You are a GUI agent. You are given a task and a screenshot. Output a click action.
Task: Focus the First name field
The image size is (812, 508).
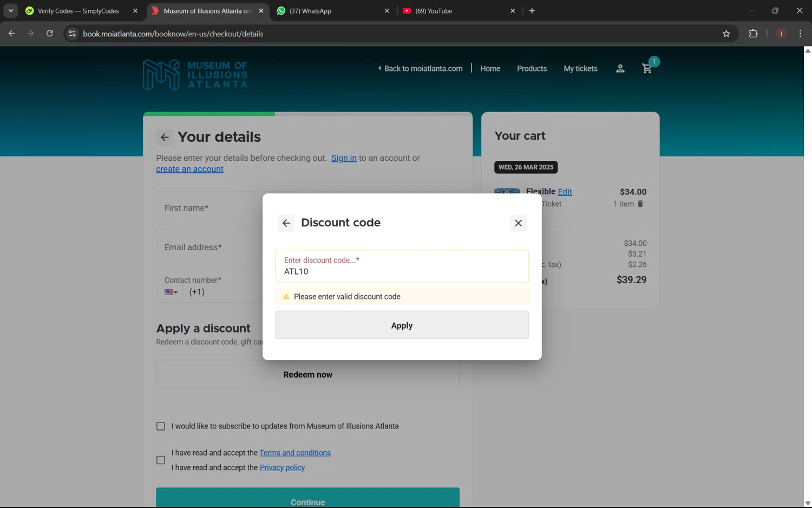(x=209, y=208)
